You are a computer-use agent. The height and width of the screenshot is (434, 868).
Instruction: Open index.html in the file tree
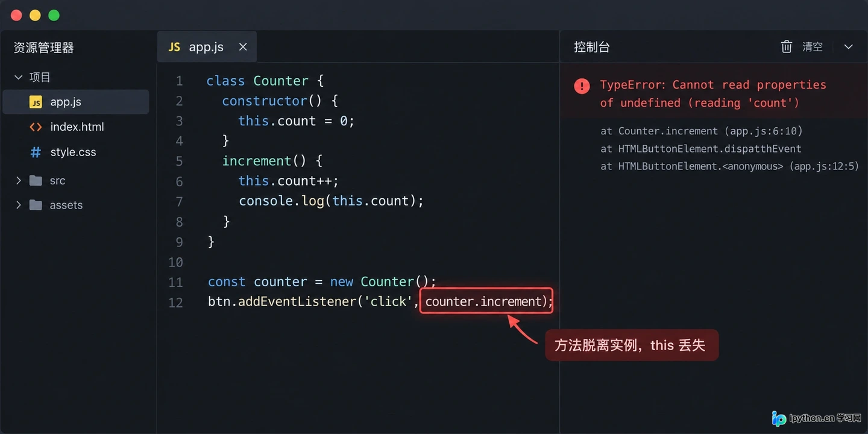(76, 127)
